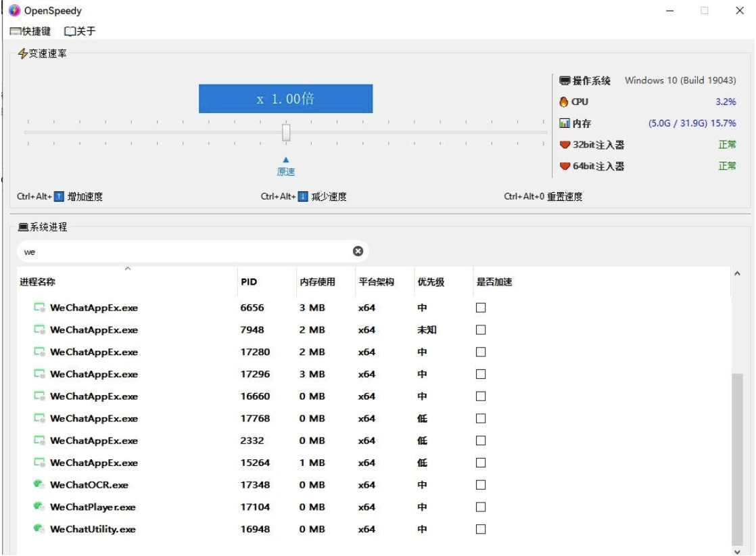Click the lightning icon beside 变速速率
The image size is (756, 556).
(x=22, y=53)
